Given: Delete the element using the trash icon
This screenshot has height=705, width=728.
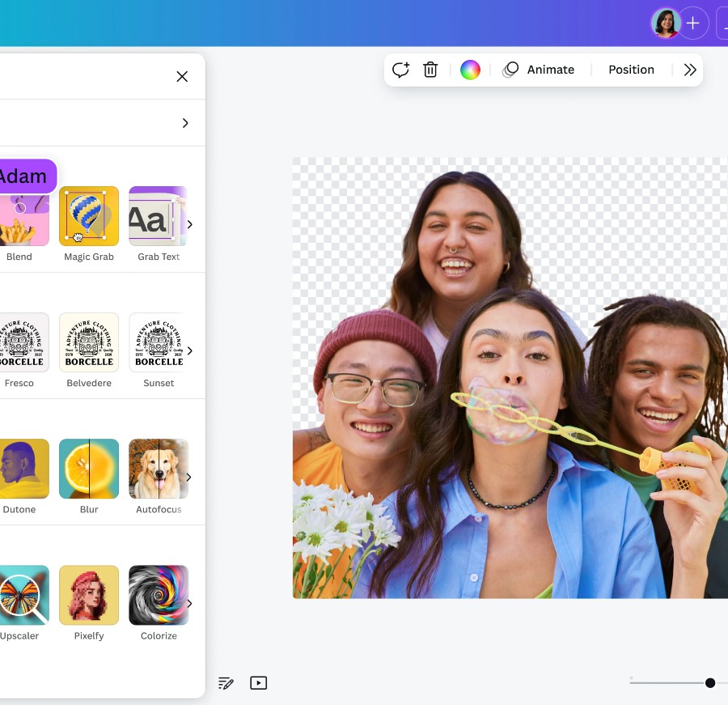Looking at the screenshot, I should pos(430,70).
